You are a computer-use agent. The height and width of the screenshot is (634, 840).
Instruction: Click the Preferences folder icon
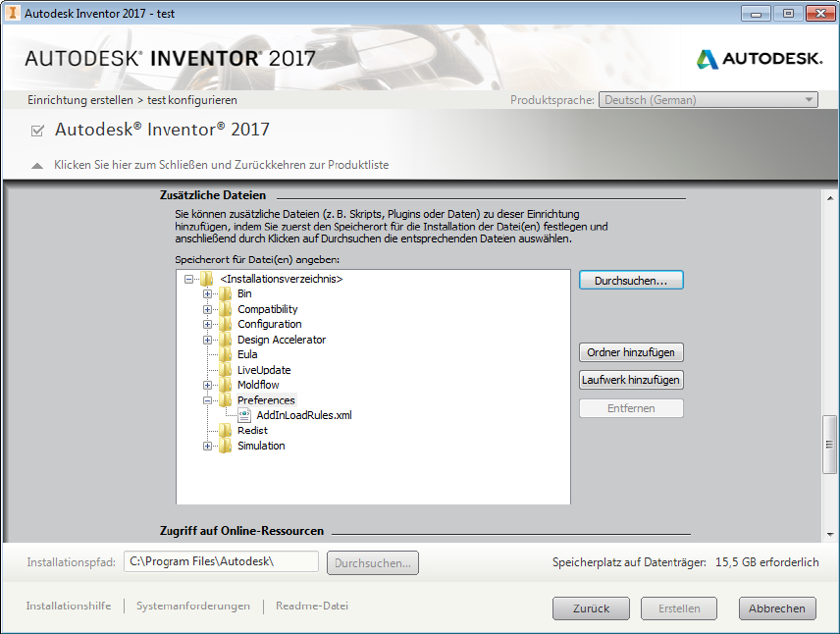point(225,400)
